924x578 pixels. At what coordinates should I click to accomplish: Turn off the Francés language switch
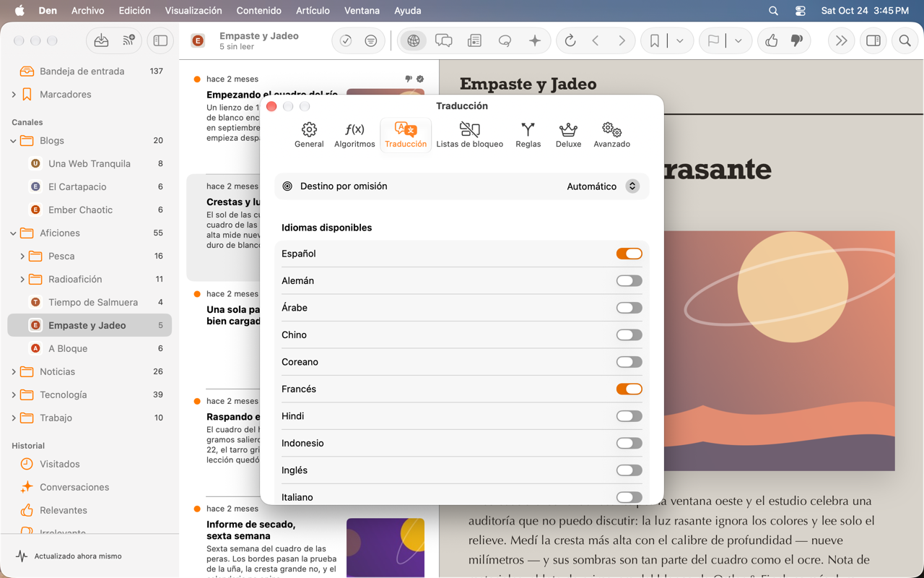coord(629,389)
